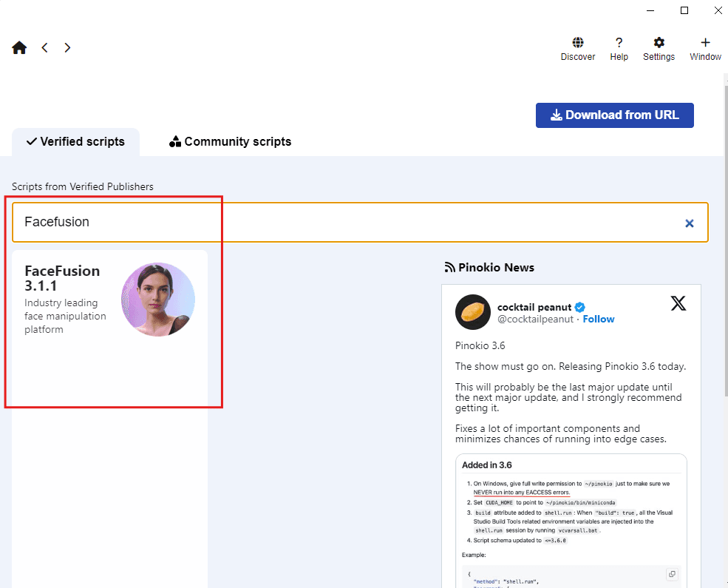Open Pinokio Help
Screen dimensions: 728x588
[619, 43]
